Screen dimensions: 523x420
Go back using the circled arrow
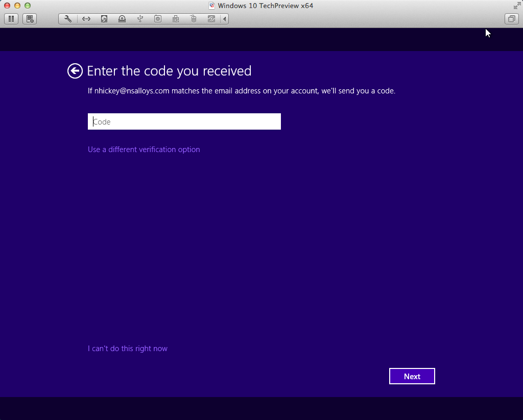coord(75,71)
